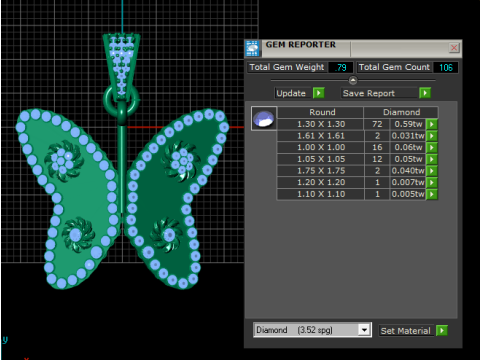Click the 0.05tw weight cell
Viewport: 480px width, 360px height.
coord(408,159)
